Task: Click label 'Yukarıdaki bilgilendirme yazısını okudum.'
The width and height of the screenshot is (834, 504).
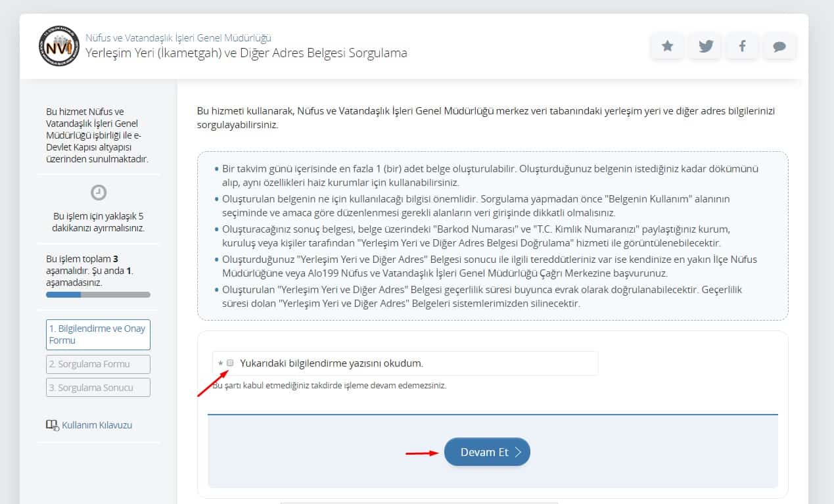Action: pyautogui.click(x=332, y=363)
